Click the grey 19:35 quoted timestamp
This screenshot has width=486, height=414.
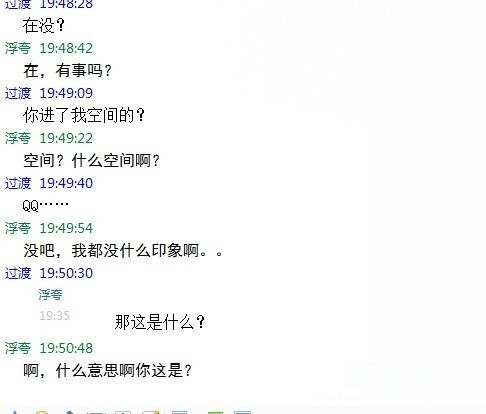[54, 315]
